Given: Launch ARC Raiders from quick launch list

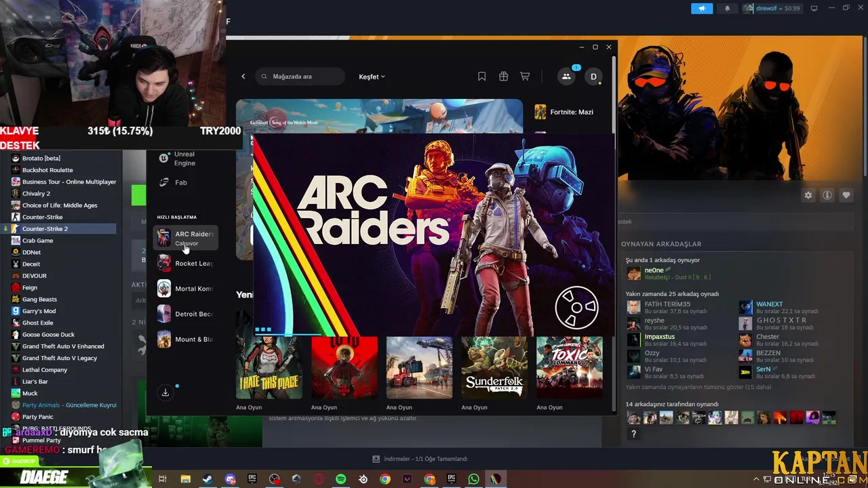Looking at the screenshot, I should 186,238.
